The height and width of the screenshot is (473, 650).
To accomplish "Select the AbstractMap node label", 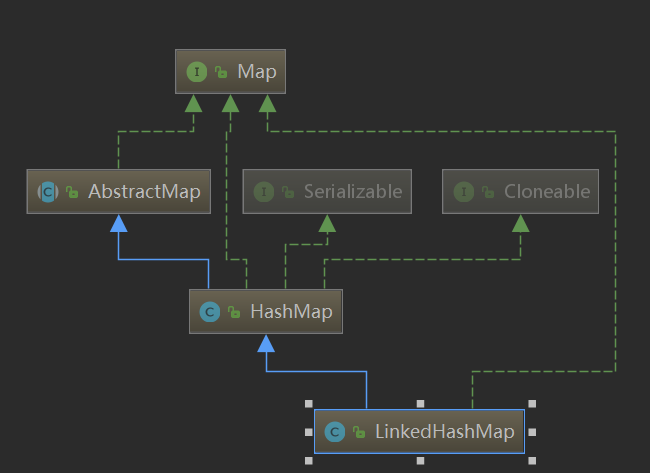I will coord(144,192).
